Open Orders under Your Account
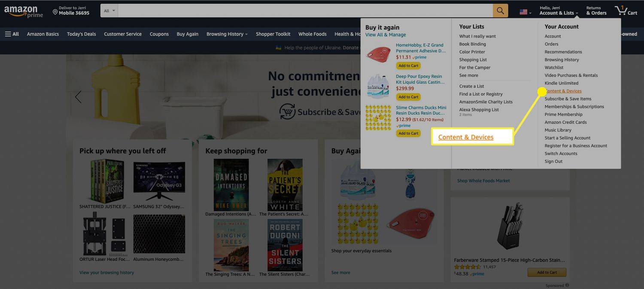Screen dimensions: 644x289 click(x=552, y=44)
